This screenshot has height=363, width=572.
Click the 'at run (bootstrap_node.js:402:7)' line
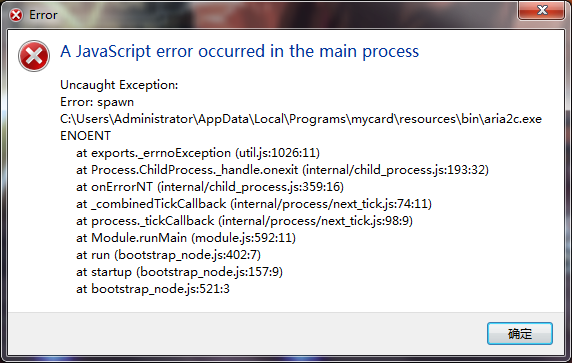point(168,255)
